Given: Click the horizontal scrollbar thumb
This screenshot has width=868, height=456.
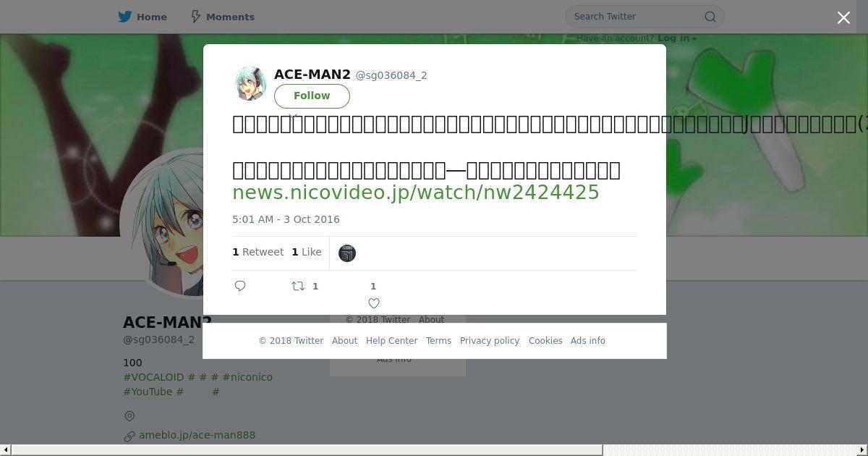Looking at the screenshot, I should point(307,450).
